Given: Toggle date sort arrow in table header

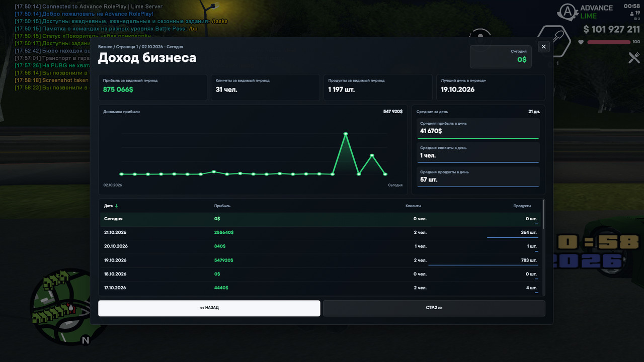Looking at the screenshot, I should [117, 206].
